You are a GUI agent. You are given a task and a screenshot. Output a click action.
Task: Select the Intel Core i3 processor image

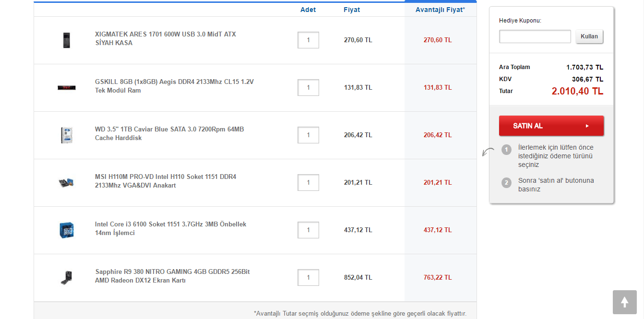(x=66, y=230)
